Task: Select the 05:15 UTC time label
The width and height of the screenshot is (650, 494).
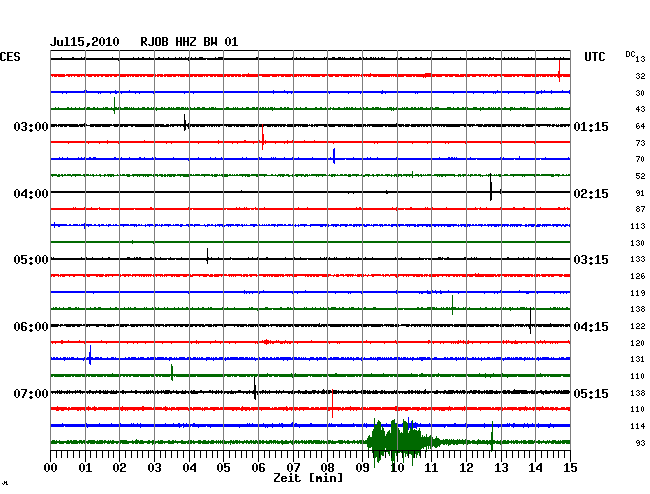Action: pos(591,393)
